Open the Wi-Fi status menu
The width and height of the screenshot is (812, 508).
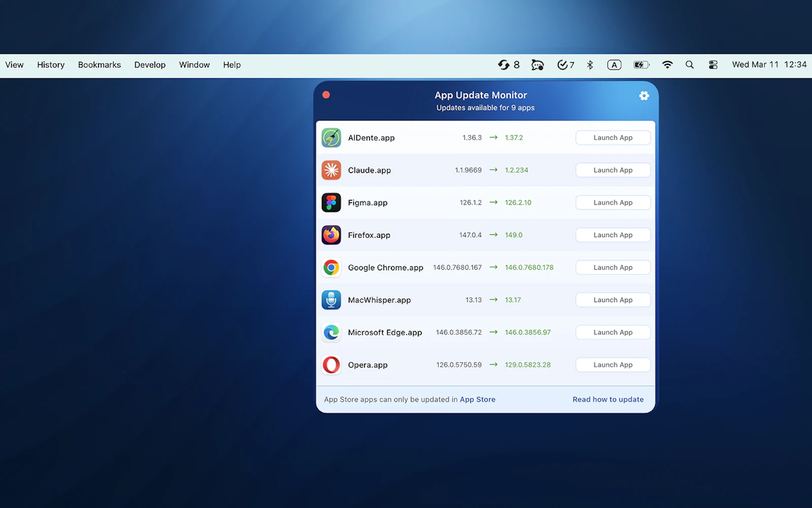coord(667,65)
